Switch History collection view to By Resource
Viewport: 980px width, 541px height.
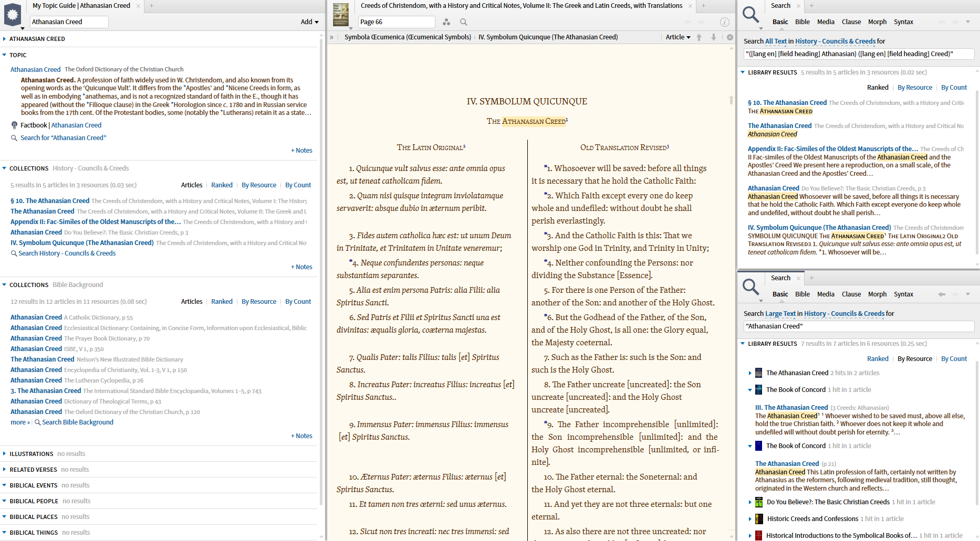pos(259,185)
